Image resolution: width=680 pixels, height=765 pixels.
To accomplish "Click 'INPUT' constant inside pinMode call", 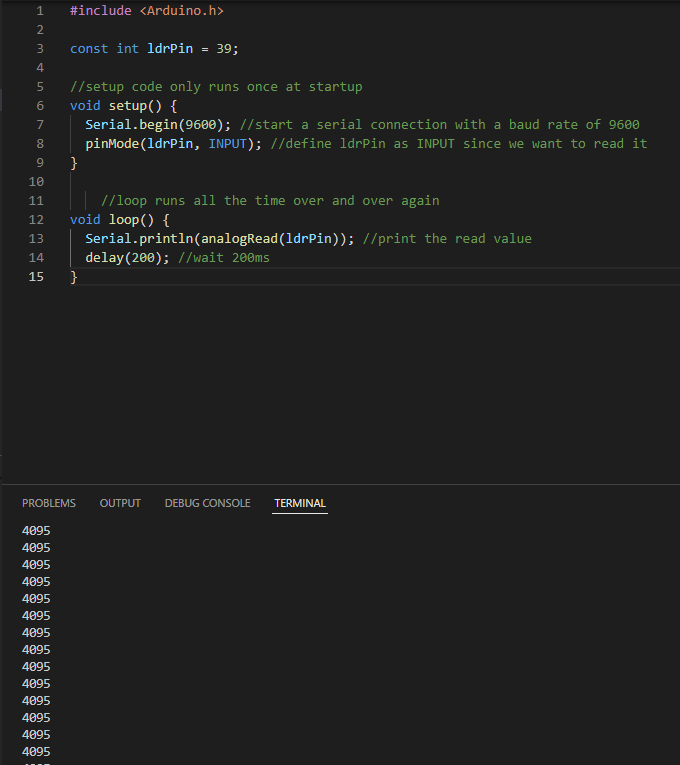I will 227,144.
